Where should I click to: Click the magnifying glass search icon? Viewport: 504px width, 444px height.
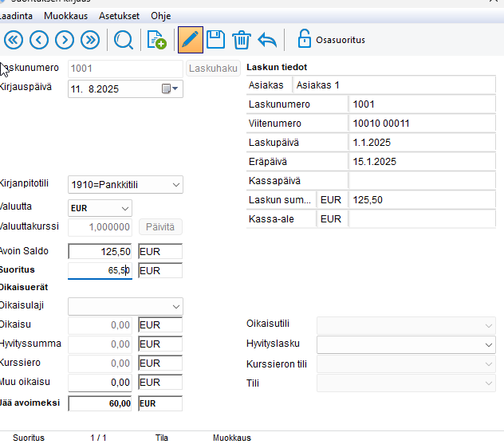coord(124,39)
